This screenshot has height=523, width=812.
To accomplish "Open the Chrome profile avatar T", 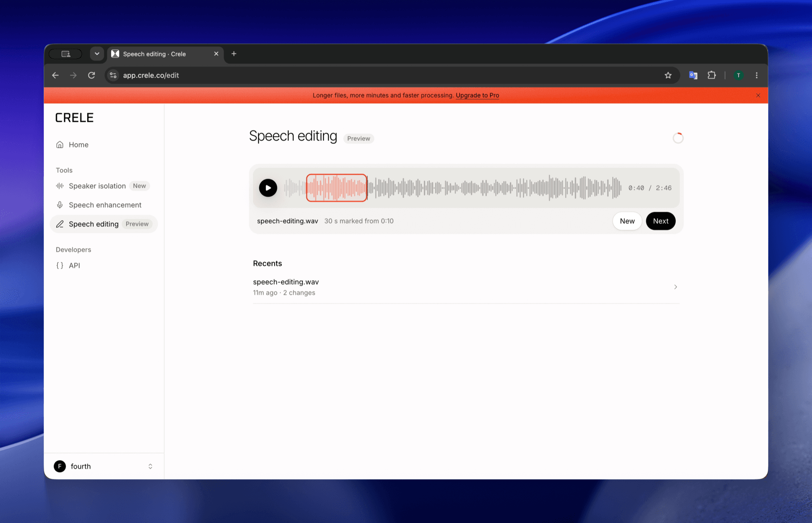I will [x=739, y=75].
